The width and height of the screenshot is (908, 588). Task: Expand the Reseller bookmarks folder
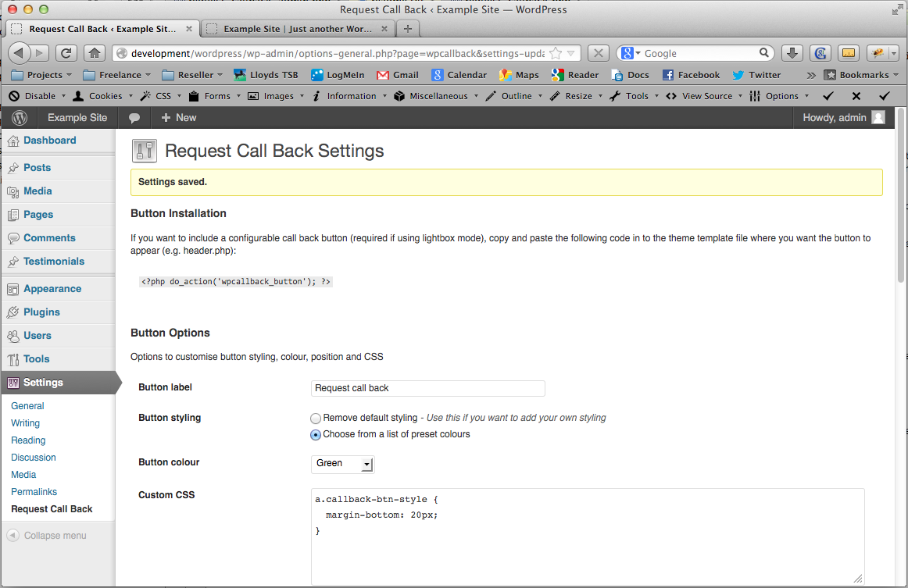tap(192, 75)
